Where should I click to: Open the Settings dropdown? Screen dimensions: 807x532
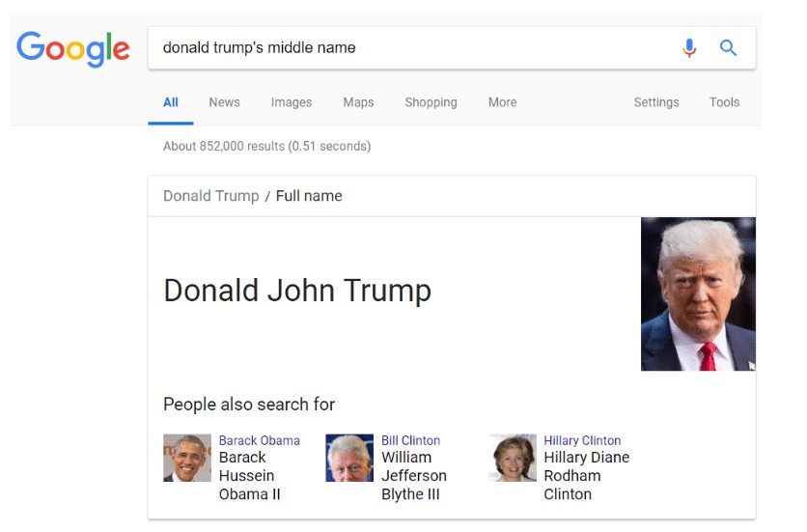[656, 102]
